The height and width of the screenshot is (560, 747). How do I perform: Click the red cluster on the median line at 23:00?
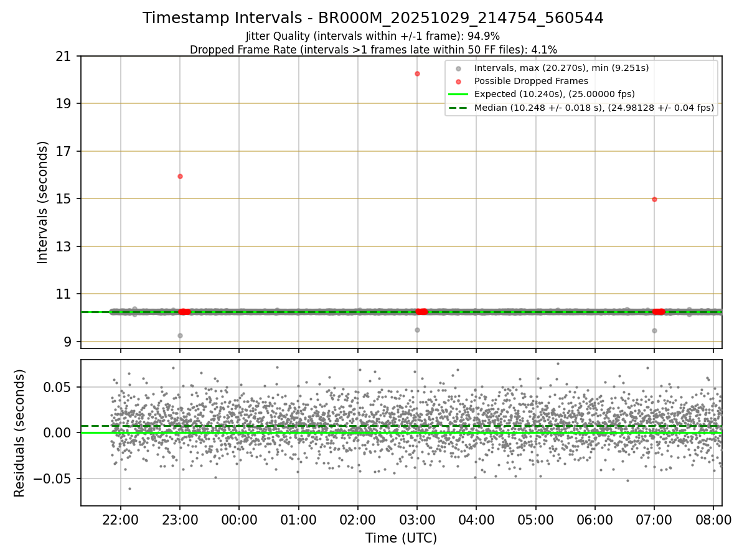tap(185, 312)
